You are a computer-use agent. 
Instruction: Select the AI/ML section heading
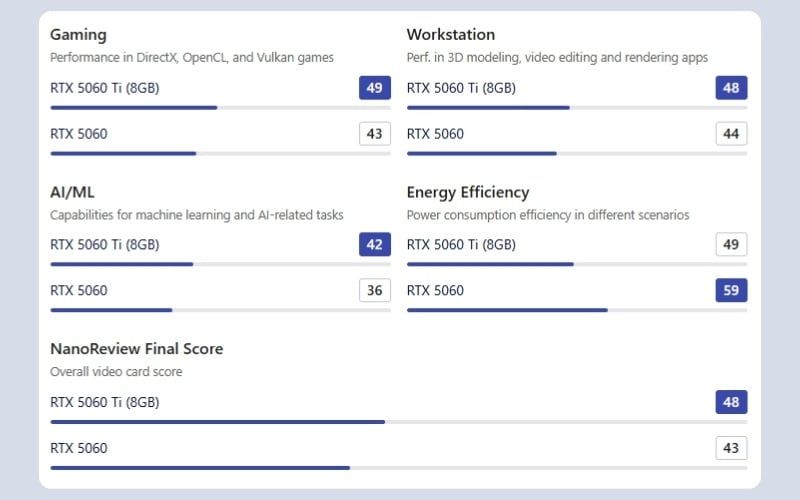[x=72, y=192]
